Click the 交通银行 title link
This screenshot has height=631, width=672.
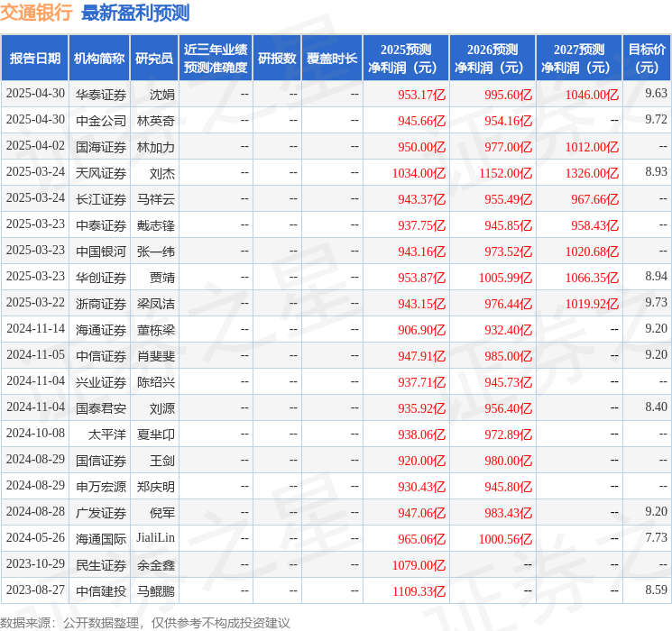tap(36, 13)
